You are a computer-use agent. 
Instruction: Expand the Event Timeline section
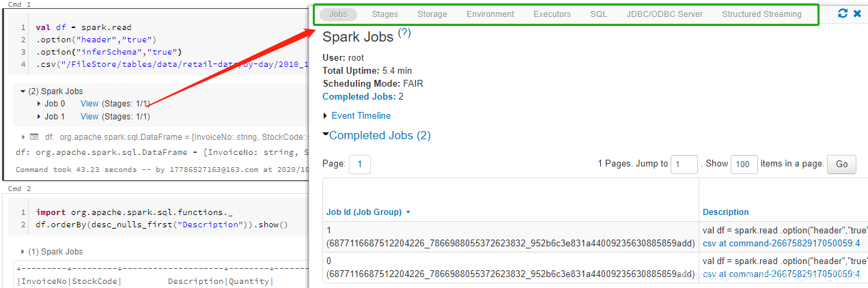pyautogui.click(x=356, y=116)
